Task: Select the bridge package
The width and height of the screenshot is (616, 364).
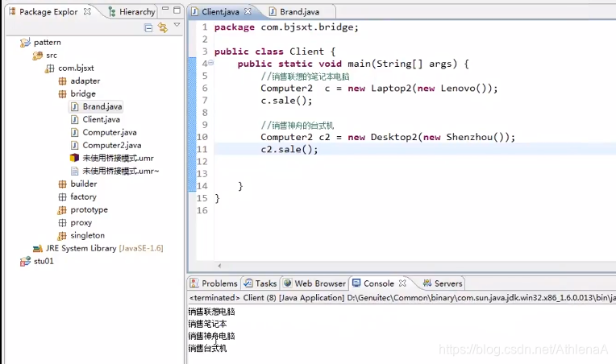Action: (x=83, y=93)
